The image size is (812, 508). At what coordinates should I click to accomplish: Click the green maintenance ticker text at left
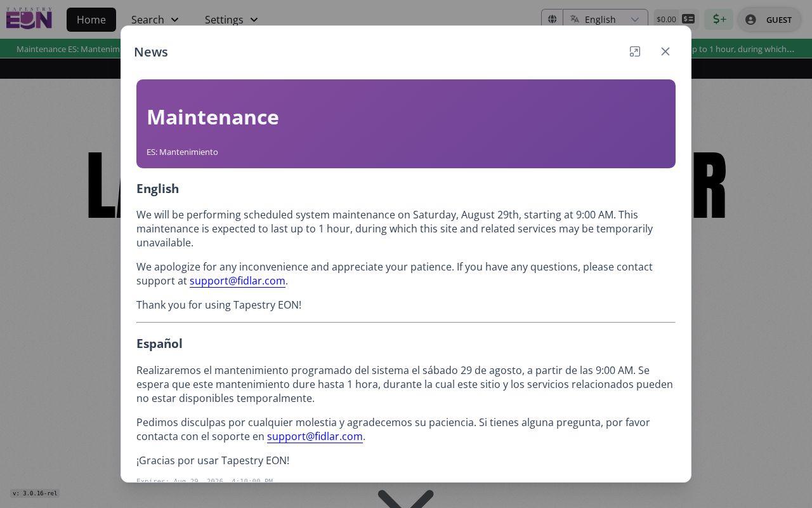point(68,49)
